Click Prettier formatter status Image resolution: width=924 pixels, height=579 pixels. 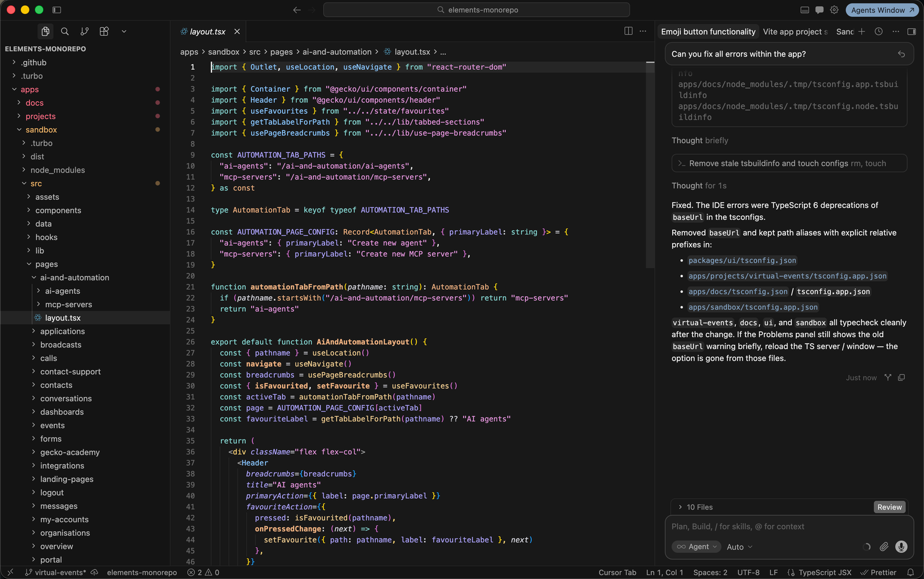coord(878,572)
